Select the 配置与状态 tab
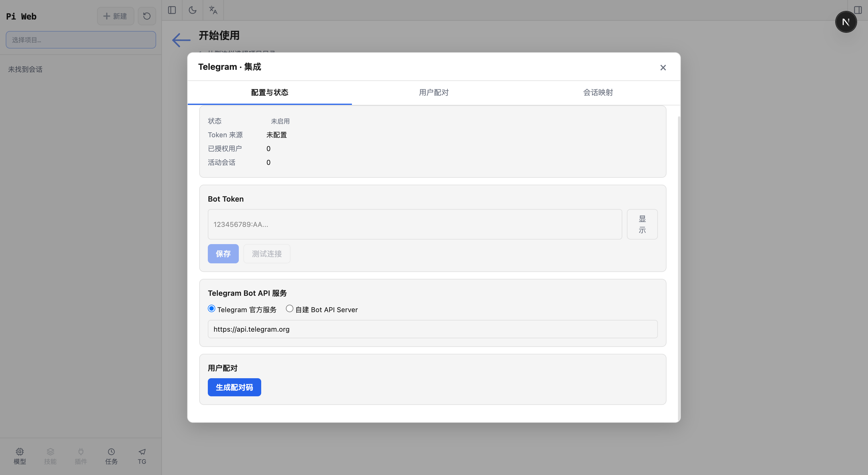This screenshot has width=868, height=475. coord(270,92)
